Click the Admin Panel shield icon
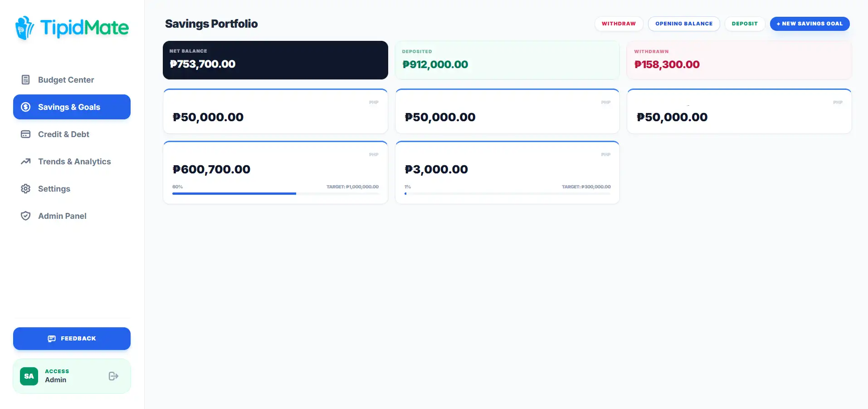868x409 pixels. (26, 216)
